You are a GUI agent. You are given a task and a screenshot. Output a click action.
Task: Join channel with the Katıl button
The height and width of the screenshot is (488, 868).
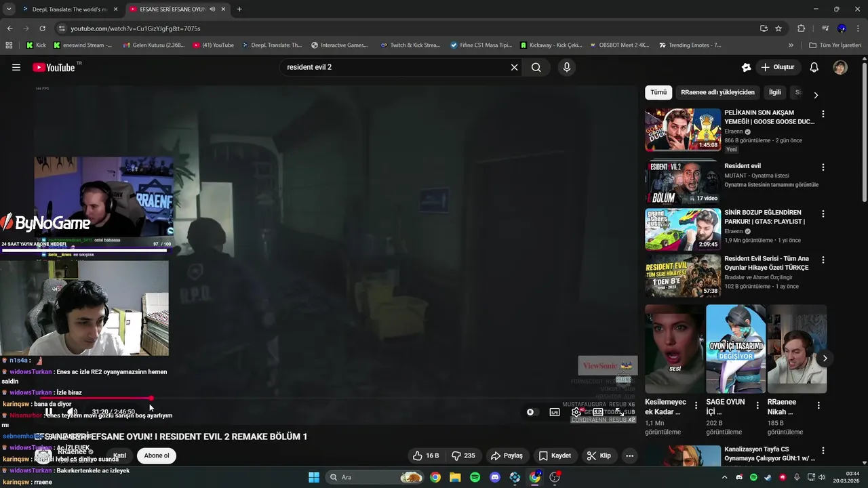tap(119, 455)
